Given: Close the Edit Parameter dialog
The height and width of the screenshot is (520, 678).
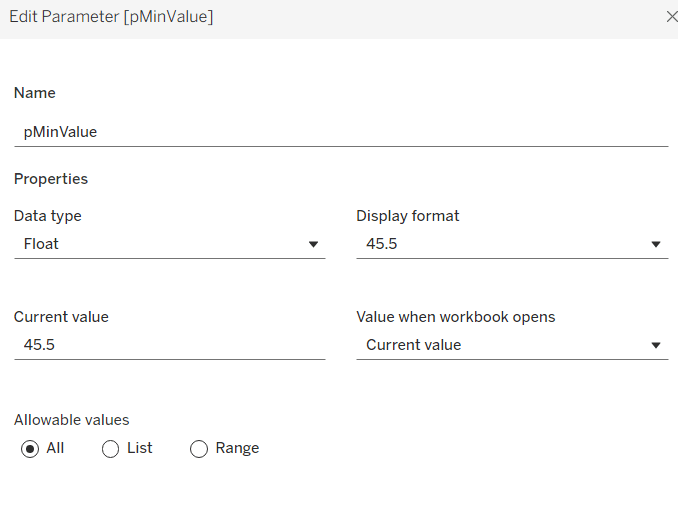Looking at the screenshot, I should [x=671, y=17].
